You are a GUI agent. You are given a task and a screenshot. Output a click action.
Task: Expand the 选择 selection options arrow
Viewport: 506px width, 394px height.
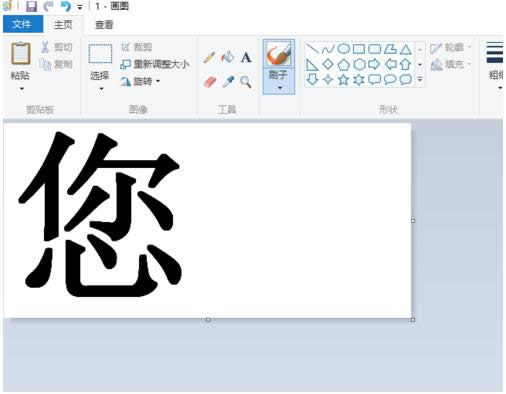[x=101, y=89]
